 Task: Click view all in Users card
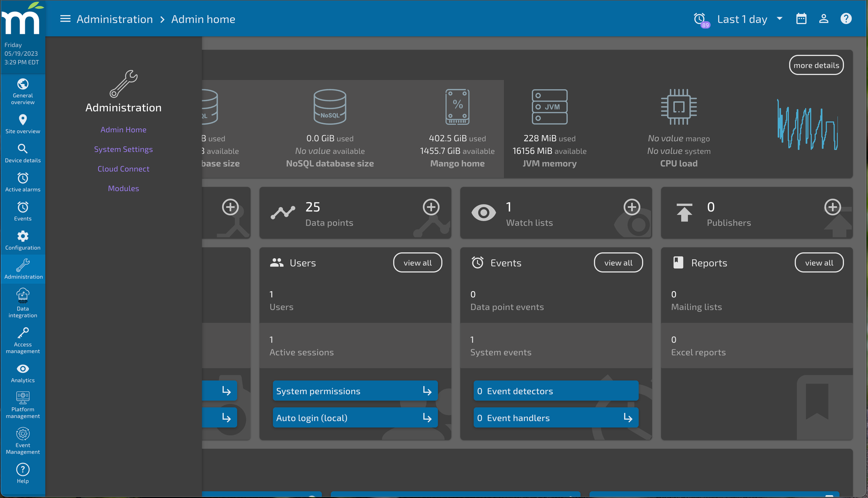coord(418,263)
